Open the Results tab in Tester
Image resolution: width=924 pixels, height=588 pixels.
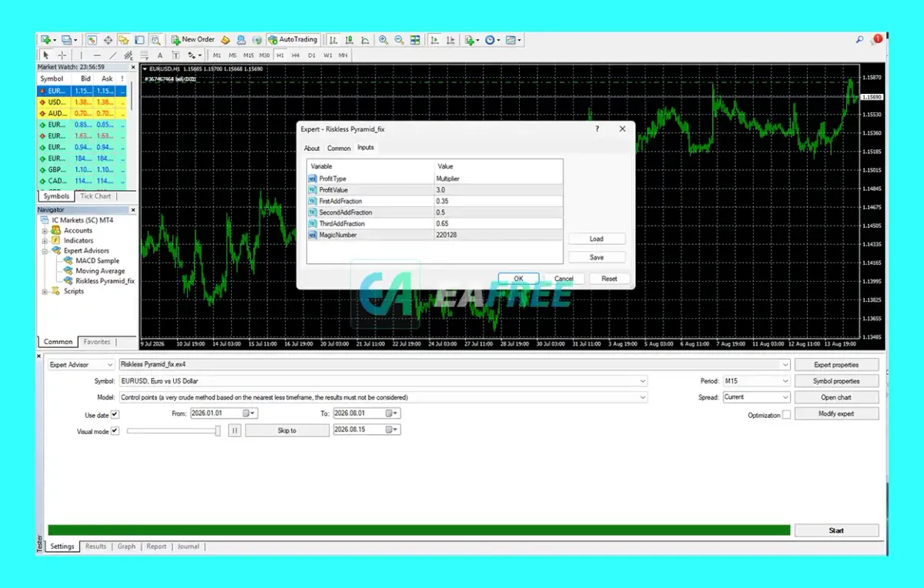[x=96, y=546]
